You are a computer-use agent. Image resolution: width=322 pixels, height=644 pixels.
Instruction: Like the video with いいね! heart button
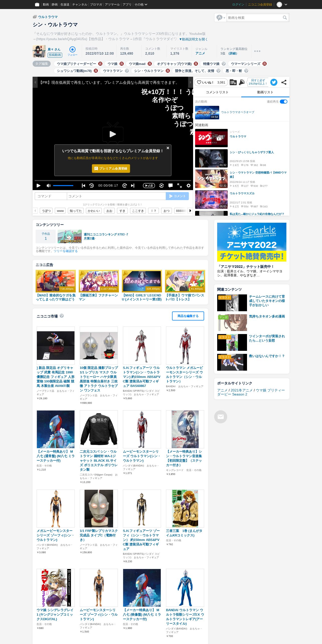click(211, 82)
